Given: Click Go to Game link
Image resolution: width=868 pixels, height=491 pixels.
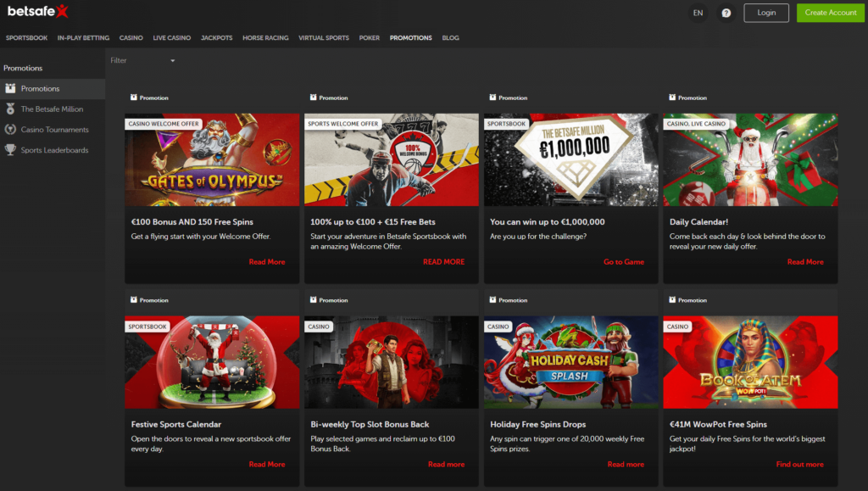Looking at the screenshot, I should [623, 262].
